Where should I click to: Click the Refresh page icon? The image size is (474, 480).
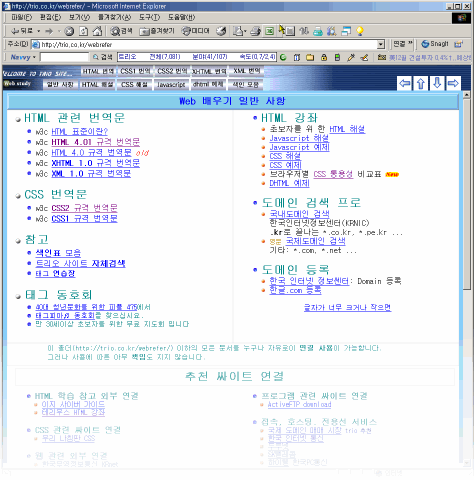83,31
